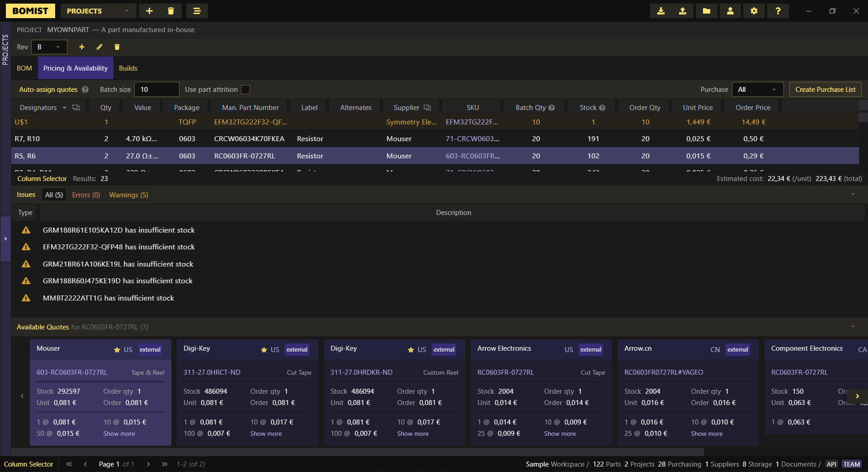This screenshot has height=472, width=868.
Task: Open the Builds tab
Action: 128,68
